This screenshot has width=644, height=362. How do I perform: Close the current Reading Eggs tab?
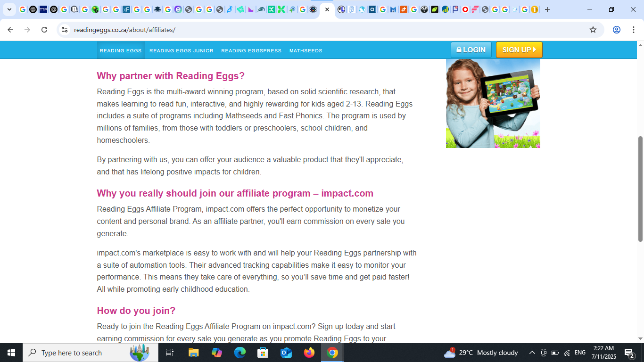point(327,9)
